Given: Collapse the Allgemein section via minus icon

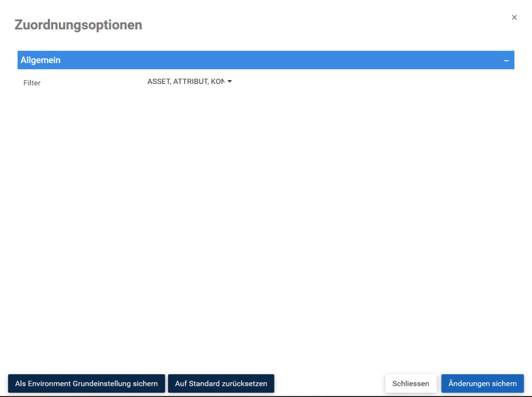Looking at the screenshot, I should coord(506,61).
